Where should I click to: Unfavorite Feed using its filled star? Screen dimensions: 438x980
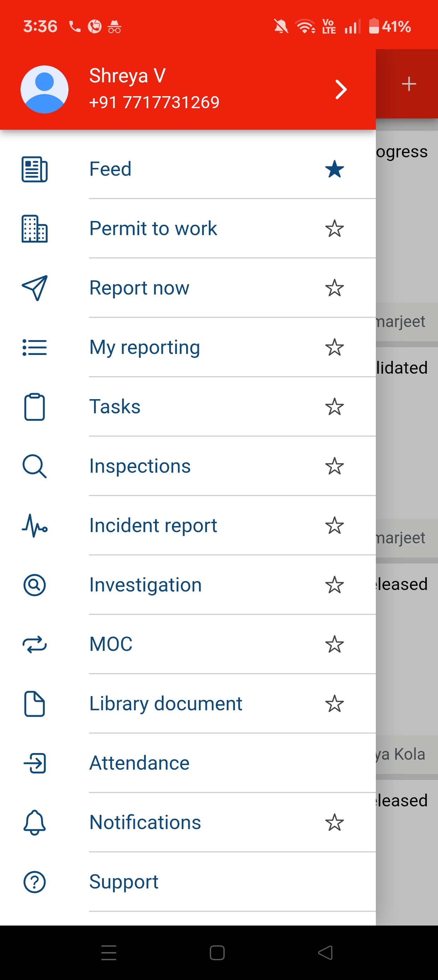[334, 169]
